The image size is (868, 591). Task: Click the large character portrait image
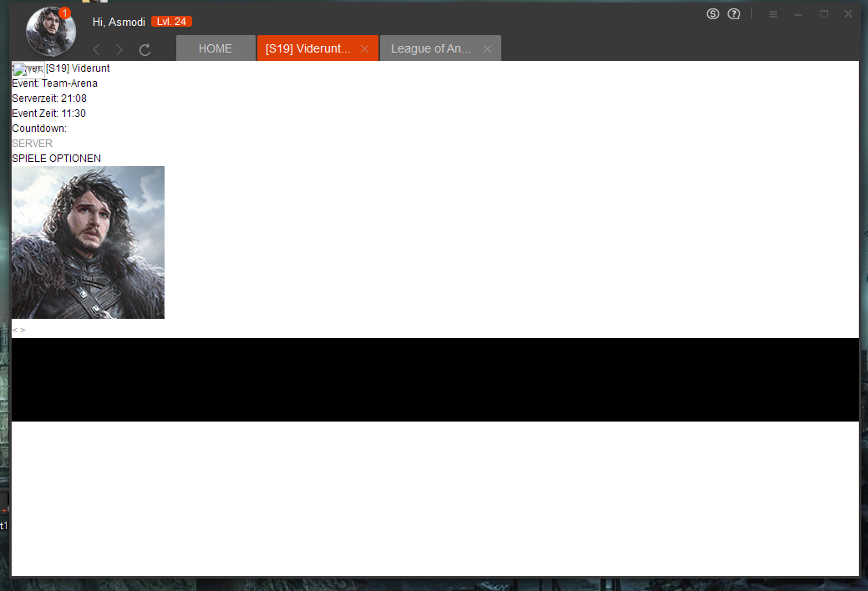point(88,242)
